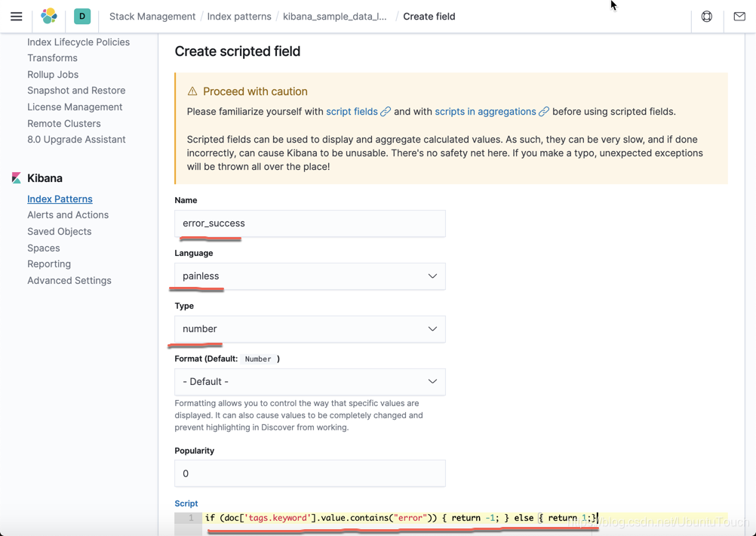Click the Script label
This screenshot has width=756, height=536.
point(186,504)
